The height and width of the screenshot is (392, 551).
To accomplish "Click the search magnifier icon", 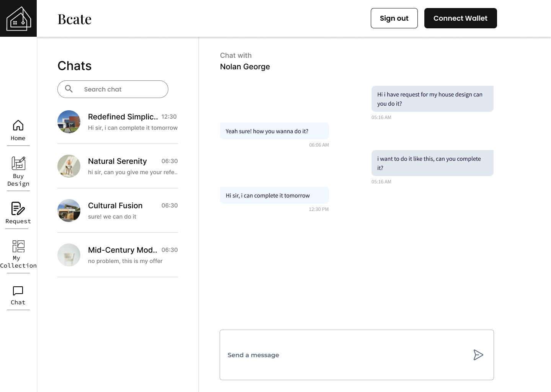I will point(69,89).
